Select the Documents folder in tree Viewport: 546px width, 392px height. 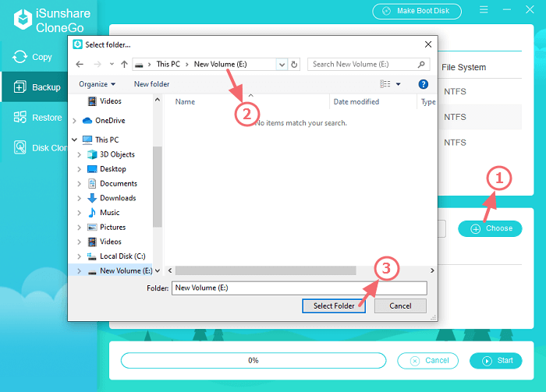tap(112, 184)
